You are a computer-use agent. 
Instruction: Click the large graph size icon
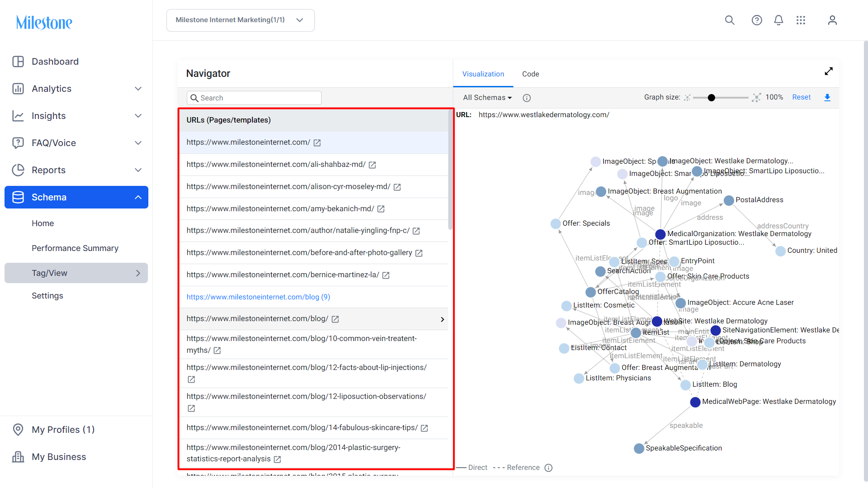[756, 98]
